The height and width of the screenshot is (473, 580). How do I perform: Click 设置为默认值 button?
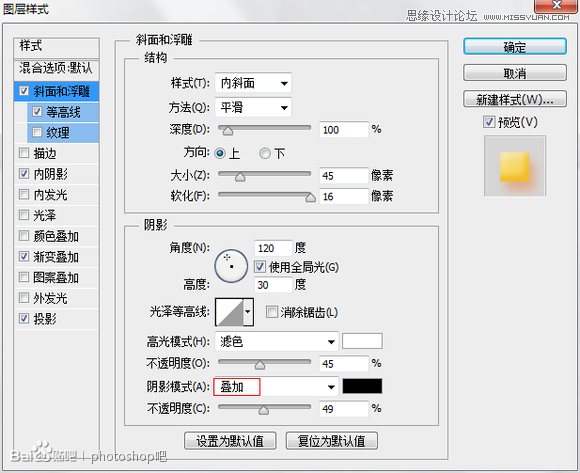(230, 441)
